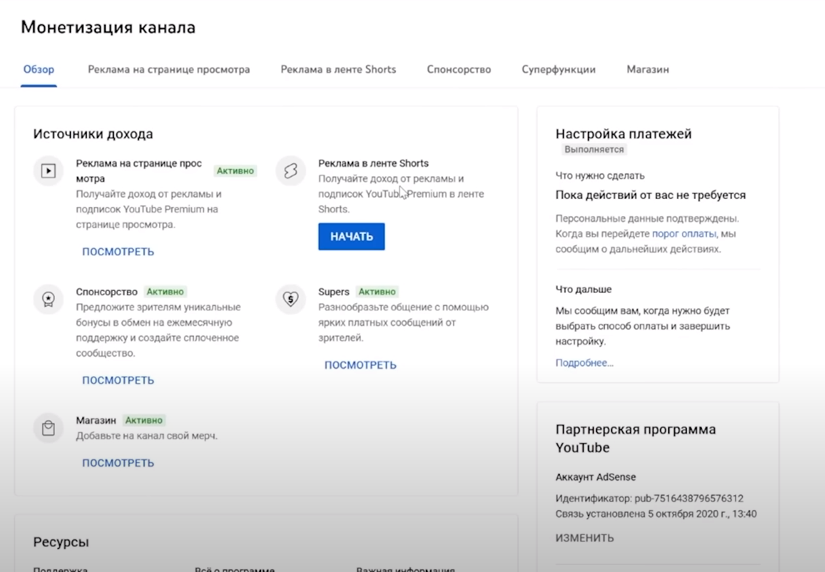This screenshot has width=825, height=572.
Task: Click the Реклама в ленте Shorts title
Action: pos(374,164)
